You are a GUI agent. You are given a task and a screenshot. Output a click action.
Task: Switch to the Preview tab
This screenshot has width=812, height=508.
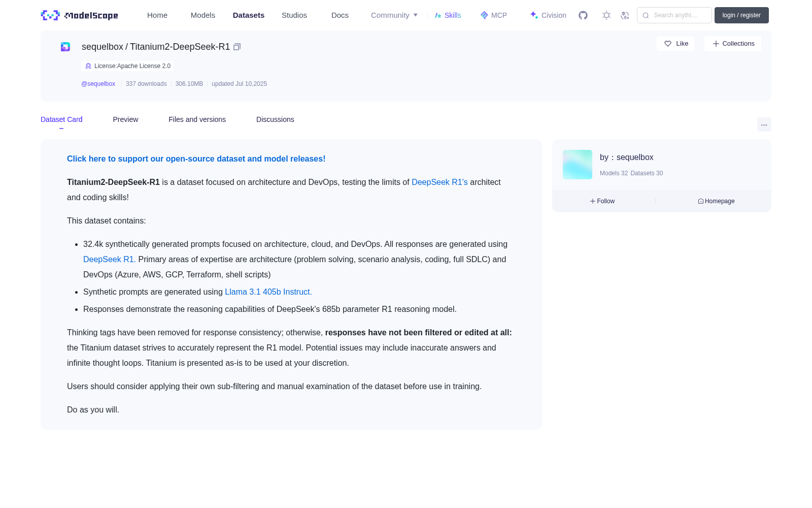click(x=125, y=119)
